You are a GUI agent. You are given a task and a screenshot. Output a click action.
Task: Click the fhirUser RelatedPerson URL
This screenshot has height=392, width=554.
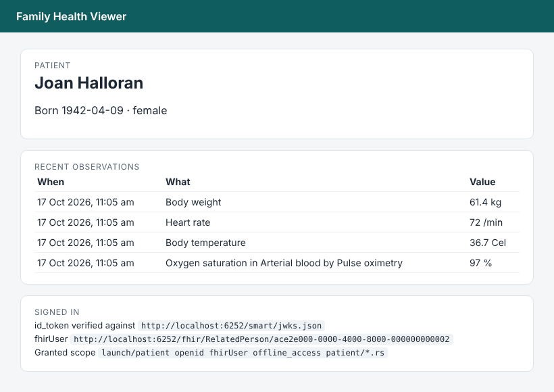tap(261, 339)
